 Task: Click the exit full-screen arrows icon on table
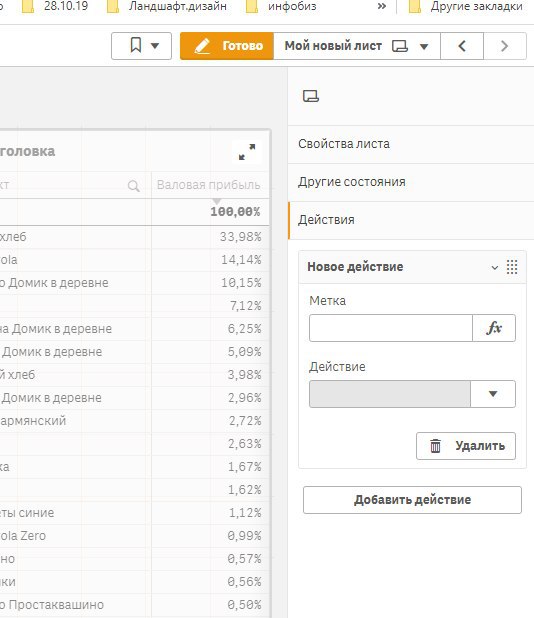click(x=247, y=152)
